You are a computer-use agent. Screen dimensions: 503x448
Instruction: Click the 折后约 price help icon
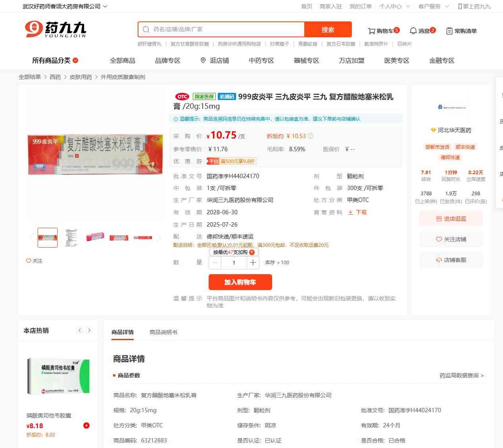[x=311, y=136]
